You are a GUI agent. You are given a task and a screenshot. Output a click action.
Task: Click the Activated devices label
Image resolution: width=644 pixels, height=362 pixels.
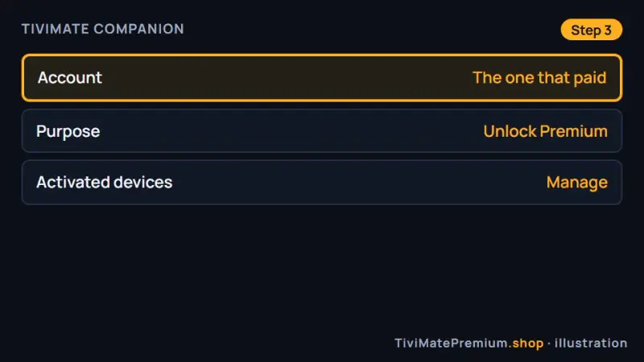tap(105, 183)
